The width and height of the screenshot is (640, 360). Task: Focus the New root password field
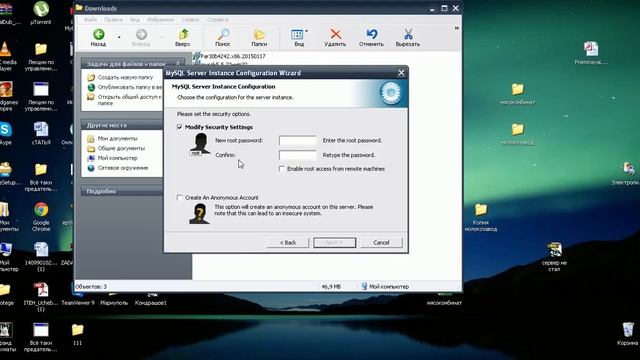[x=298, y=140]
